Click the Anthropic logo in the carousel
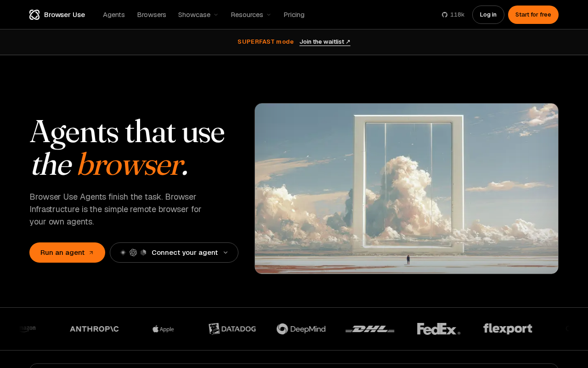The height and width of the screenshot is (368, 588). point(94,329)
